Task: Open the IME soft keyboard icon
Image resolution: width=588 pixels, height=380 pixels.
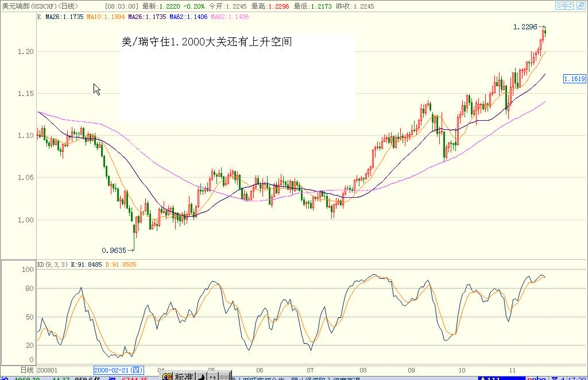Action: [224, 377]
